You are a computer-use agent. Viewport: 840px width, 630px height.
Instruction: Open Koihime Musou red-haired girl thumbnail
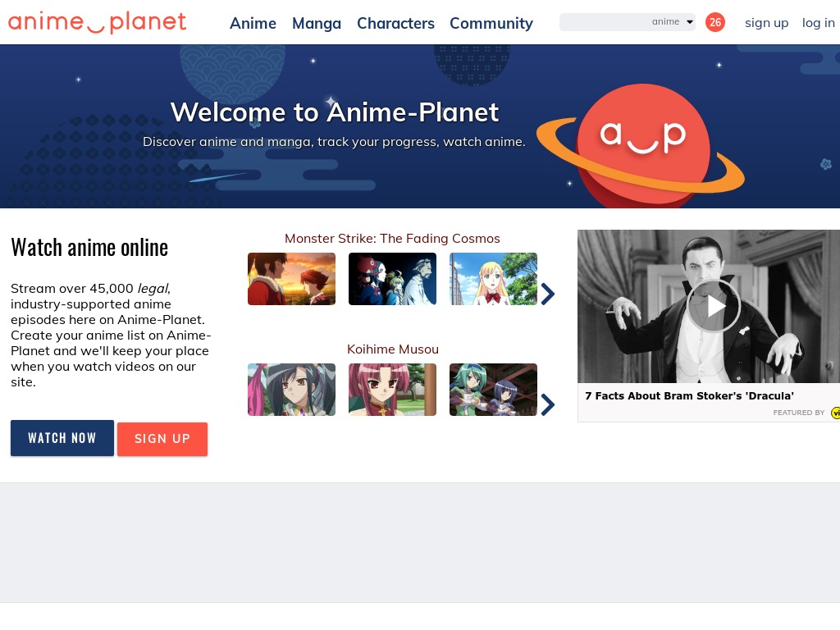pos(392,390)
